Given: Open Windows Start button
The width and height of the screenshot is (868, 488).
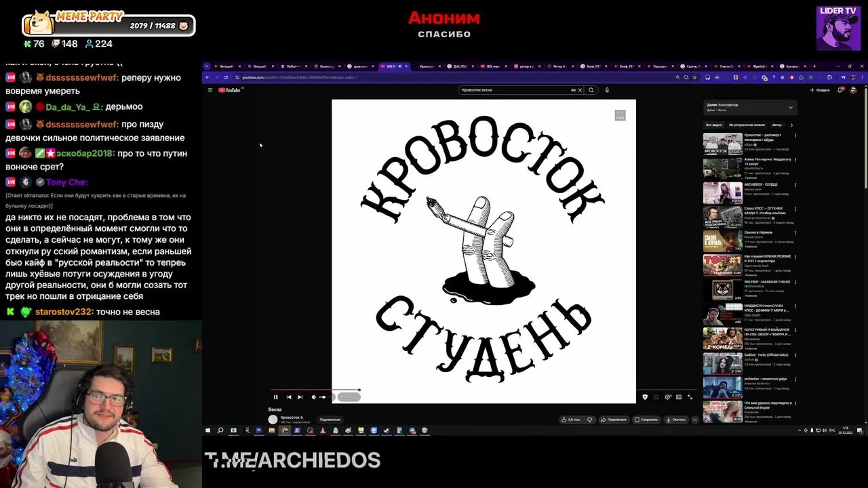Looking at the screenshot, I should (208, 430).
